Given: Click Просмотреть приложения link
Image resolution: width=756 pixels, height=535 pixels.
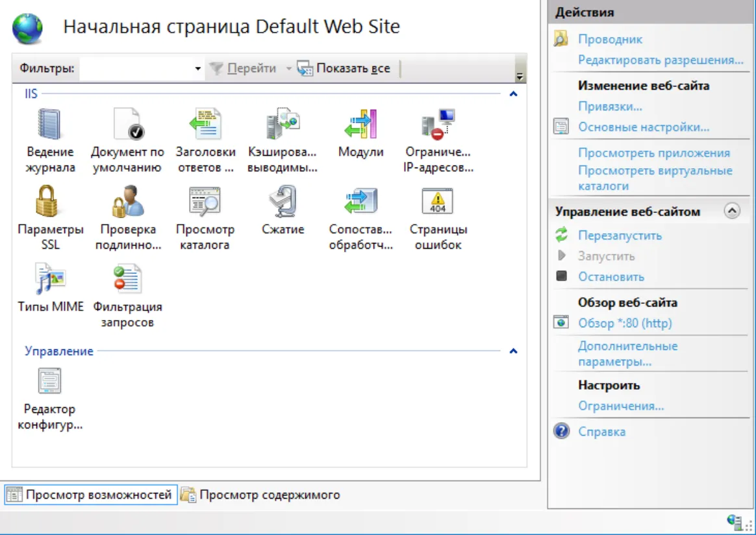Looking at the screenshot, I should [x=654, y=153].
